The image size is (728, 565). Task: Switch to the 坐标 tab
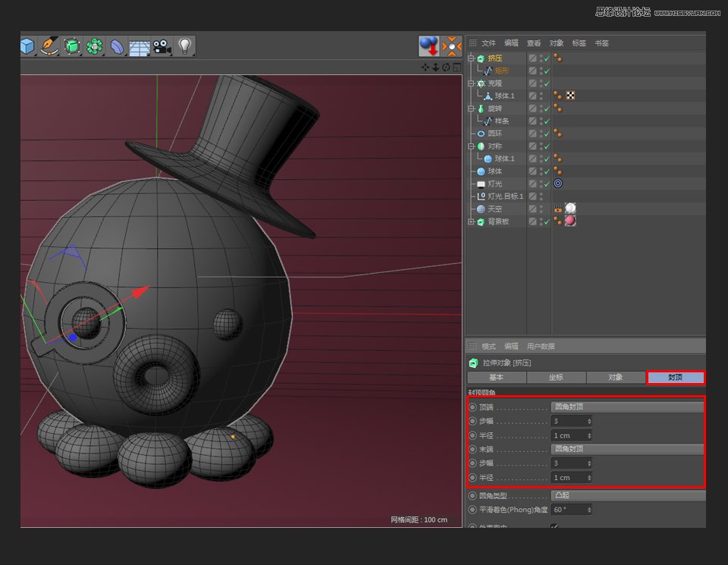(x=556, y=377)
